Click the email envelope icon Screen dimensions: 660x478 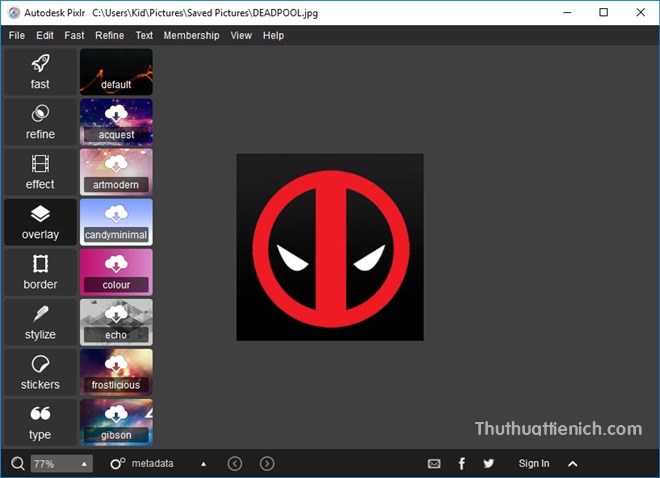pos(434,463)
